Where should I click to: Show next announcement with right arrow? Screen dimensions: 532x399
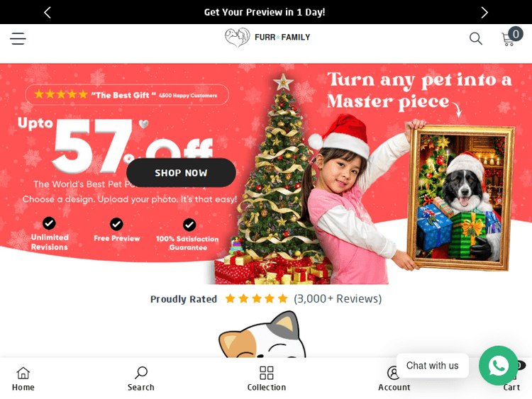click(484, 13)
